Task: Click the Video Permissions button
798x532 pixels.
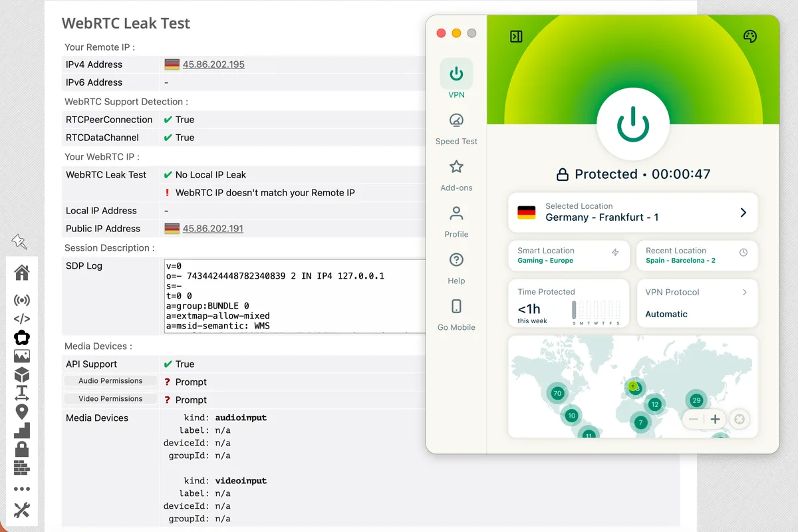Action: tap(110, 399)
